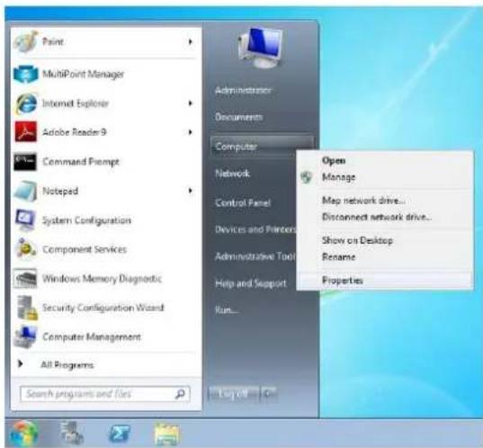Viewport: 483px width, 448px height.
Task: Click the Computer Management label text
Action: coord(92,336)
